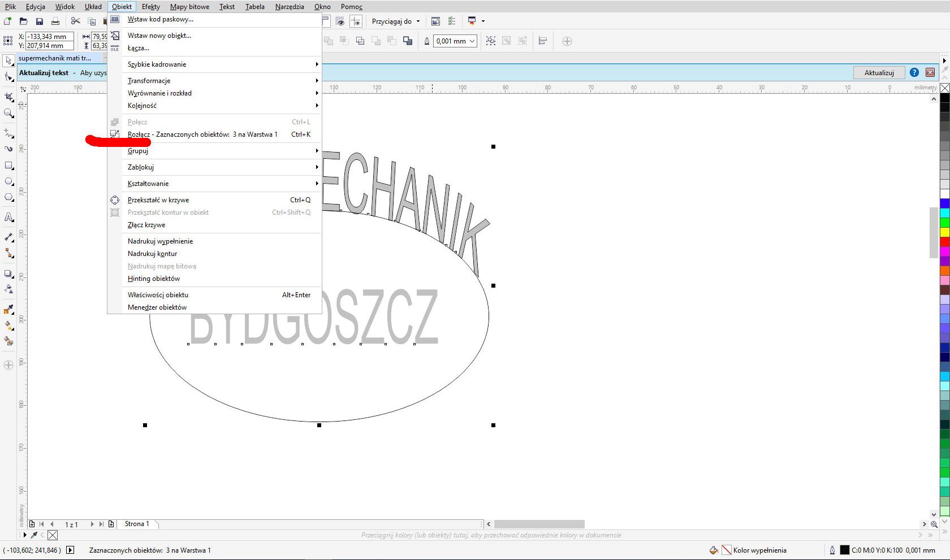Viewport: 950px width, 560px height.
Task: Toggle grid visibility eye icon
Action: [x=340, y=21]
